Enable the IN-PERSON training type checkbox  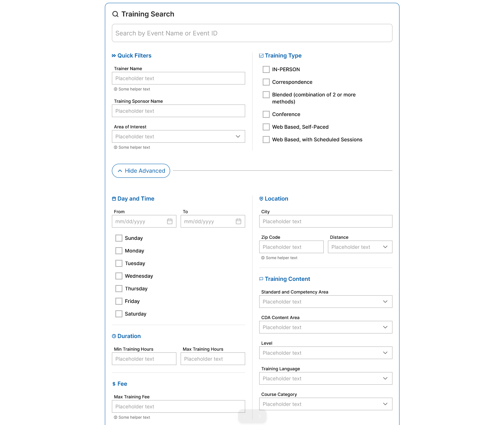(266, 69)
